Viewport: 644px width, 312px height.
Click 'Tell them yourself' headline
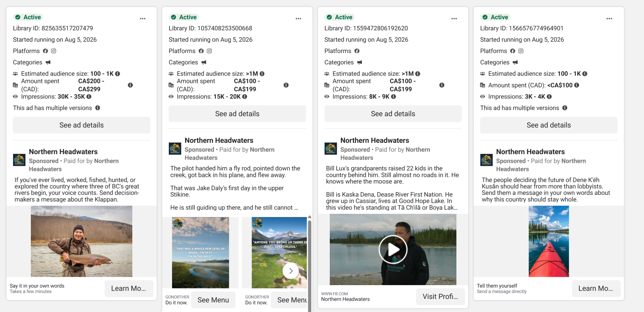click(497, 286)
